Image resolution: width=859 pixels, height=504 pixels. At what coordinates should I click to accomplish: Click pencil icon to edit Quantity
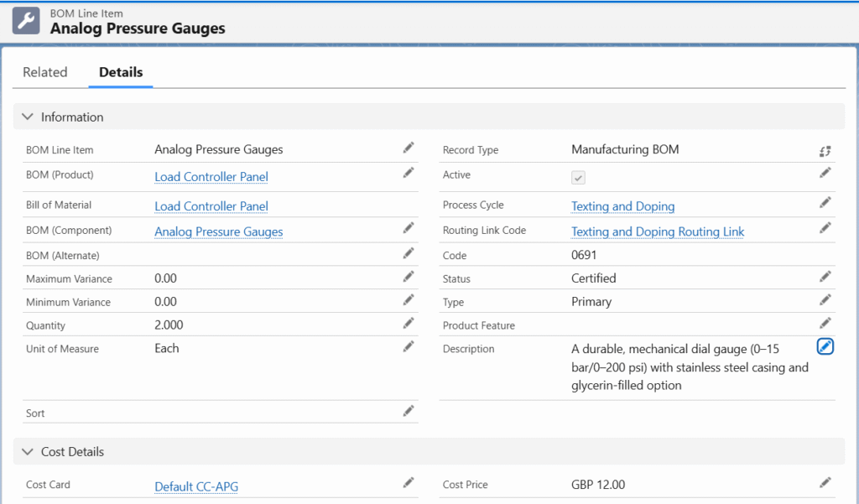pos(408,324)
